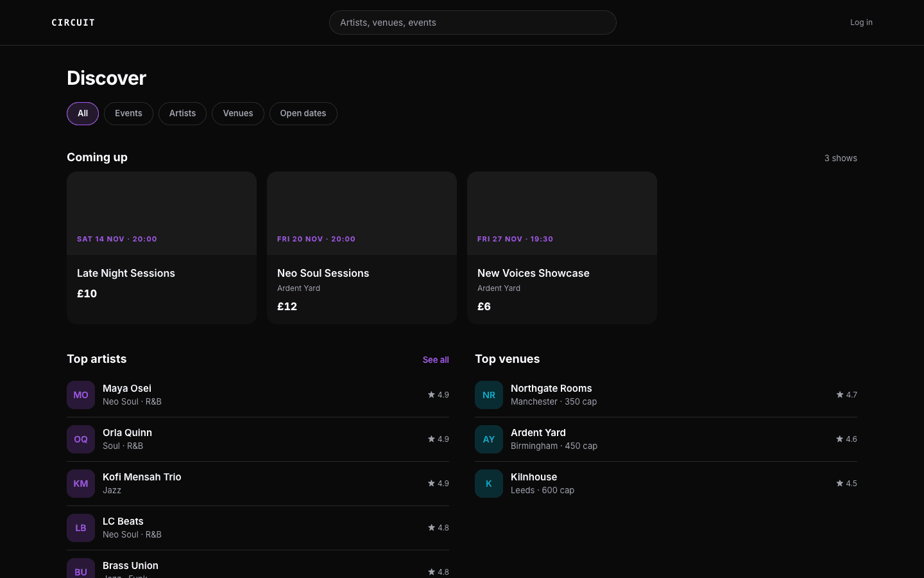Switch to the Open dates filter

point(303,114)
